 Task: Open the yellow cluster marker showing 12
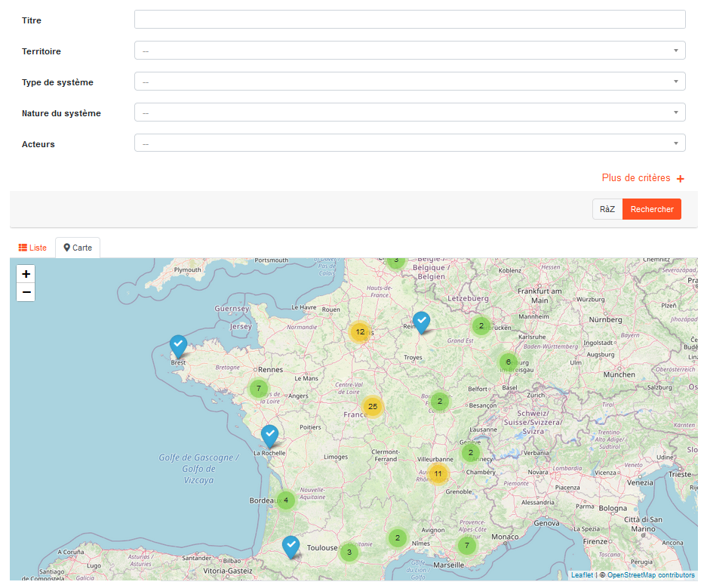pyautogui.click(x=360, y=331)
